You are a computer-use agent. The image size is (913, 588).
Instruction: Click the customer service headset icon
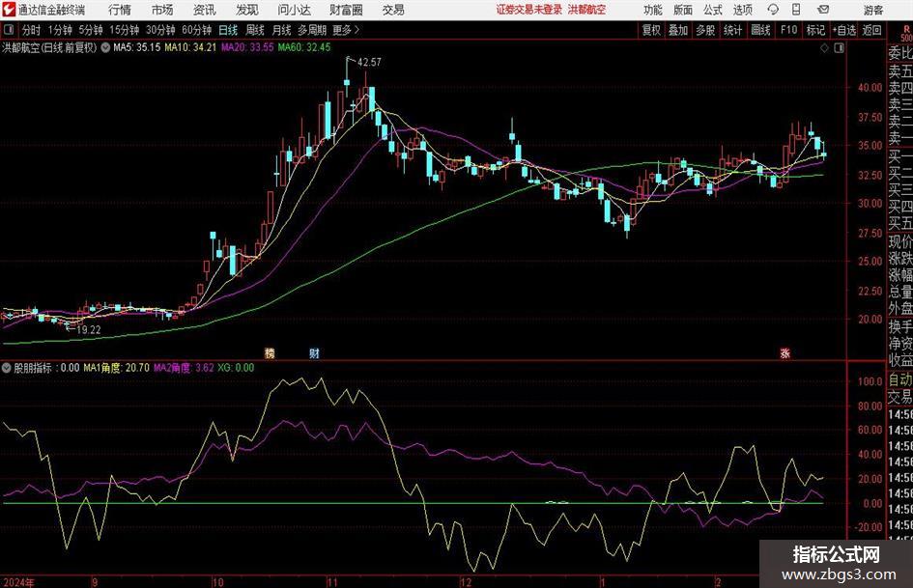[x=773, y=10]
